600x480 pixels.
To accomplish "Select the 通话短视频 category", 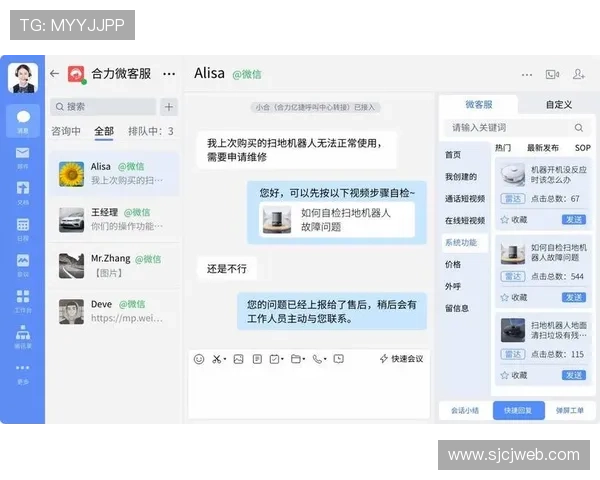I will 465,199.
